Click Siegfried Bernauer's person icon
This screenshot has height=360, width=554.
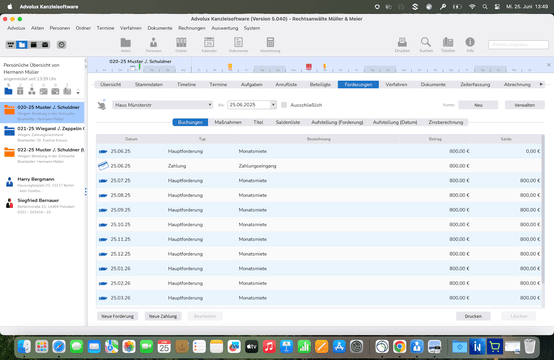[10, 203]
